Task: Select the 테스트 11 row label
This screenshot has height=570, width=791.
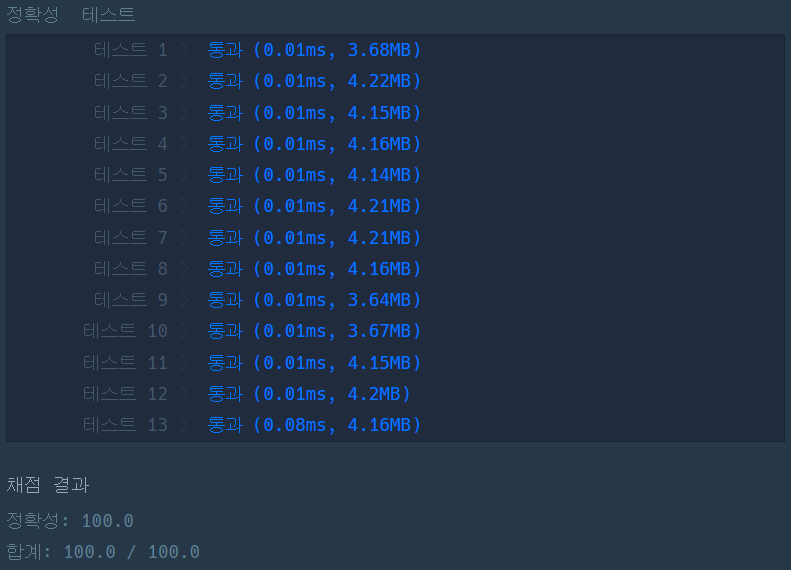Action: (125, 363)
